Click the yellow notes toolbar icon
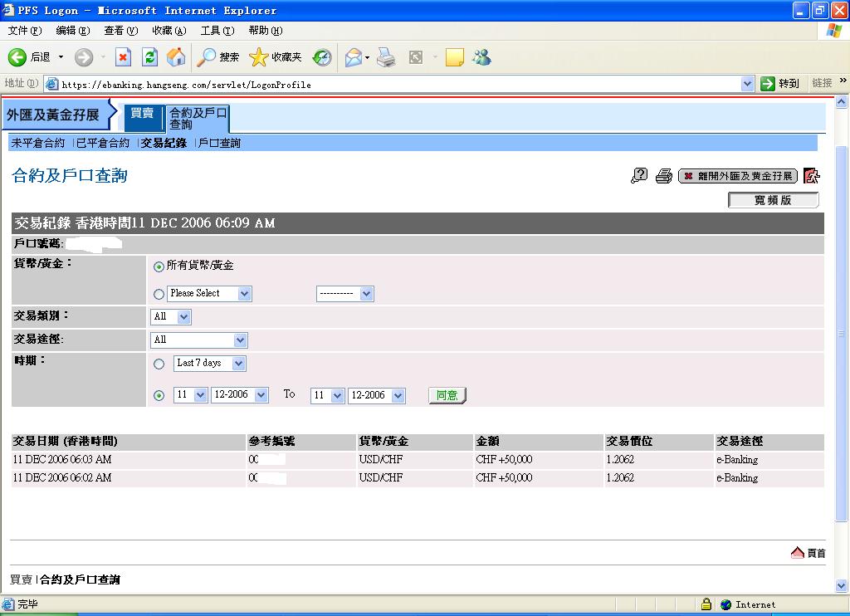 pos(454,57)
